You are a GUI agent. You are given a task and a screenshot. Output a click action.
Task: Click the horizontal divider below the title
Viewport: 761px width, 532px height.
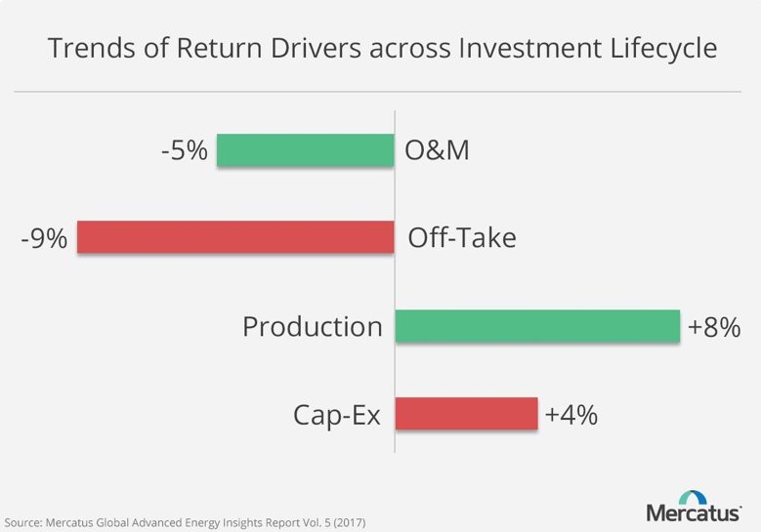pos(380,92)
